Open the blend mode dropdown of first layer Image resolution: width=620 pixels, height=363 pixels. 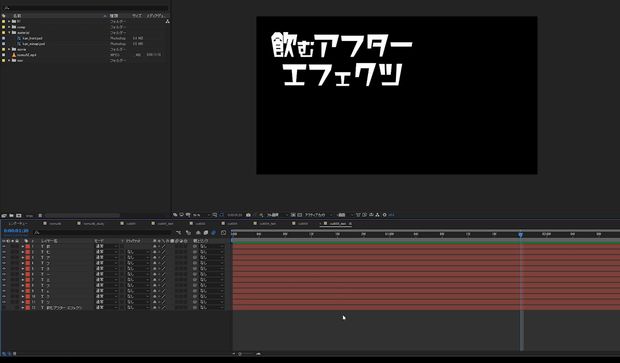tap(106, 246)
